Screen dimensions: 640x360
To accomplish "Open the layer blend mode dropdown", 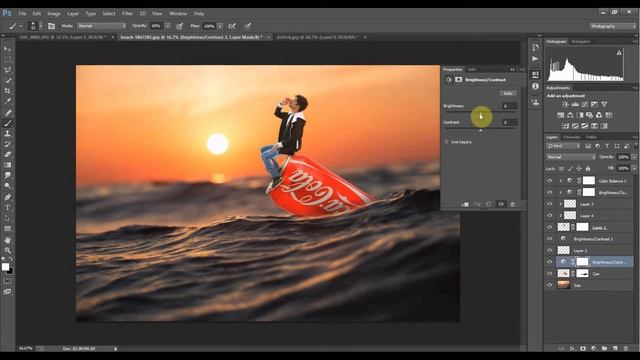I will coord(571,157).
